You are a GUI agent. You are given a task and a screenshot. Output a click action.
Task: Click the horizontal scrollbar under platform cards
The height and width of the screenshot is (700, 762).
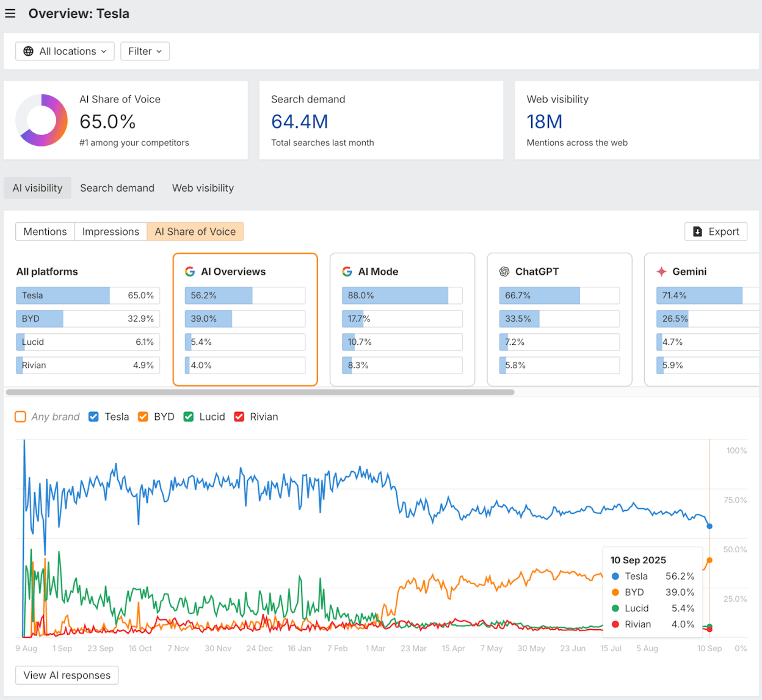click(x=260, y=392)
